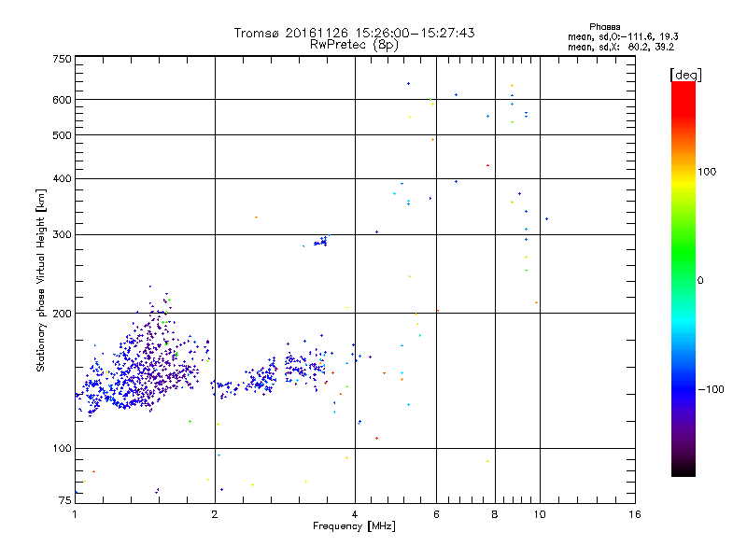The height and width of the screenshot is (560, 747).
Task: Click the x-axis tick label '8'
Action: (495, 514)
